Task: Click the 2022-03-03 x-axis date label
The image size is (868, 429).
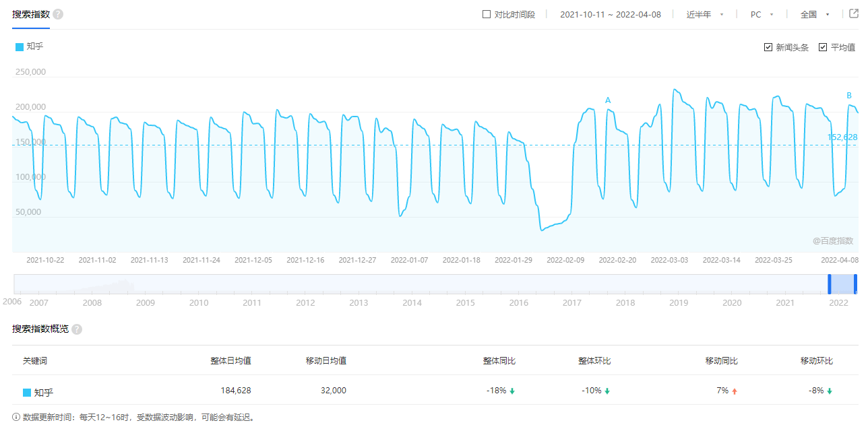Action: point(669,260)
